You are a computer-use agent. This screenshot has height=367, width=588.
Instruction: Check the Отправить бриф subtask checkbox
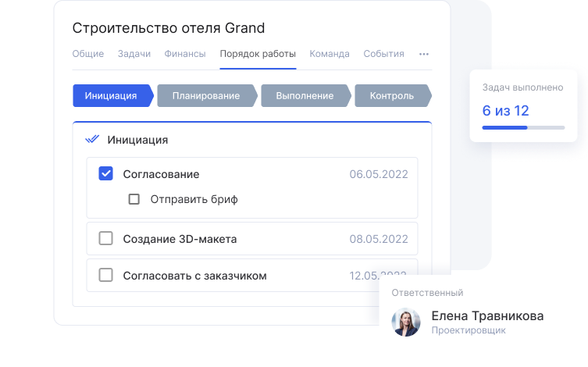click(134, 199)
